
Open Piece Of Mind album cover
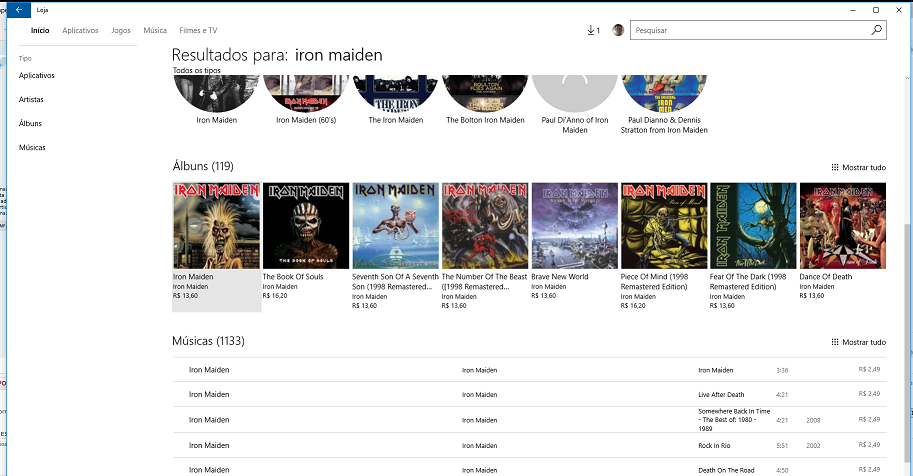tap(664, 225)
